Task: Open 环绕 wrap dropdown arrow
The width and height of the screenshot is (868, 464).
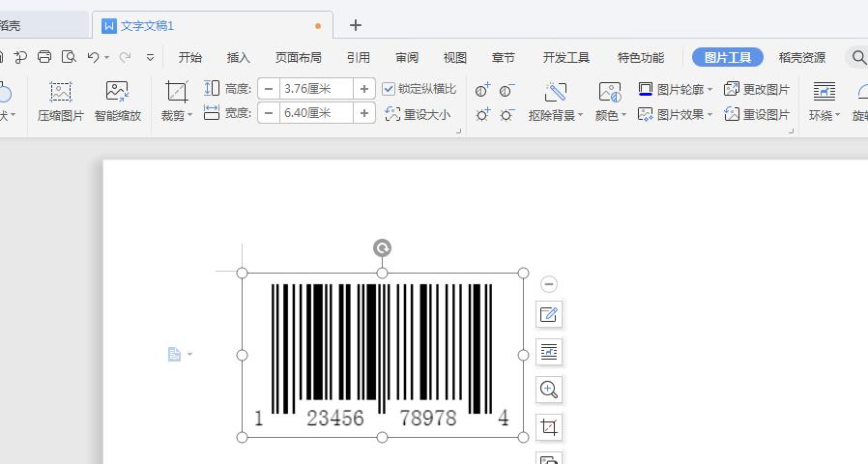Action: click(837, 115)
